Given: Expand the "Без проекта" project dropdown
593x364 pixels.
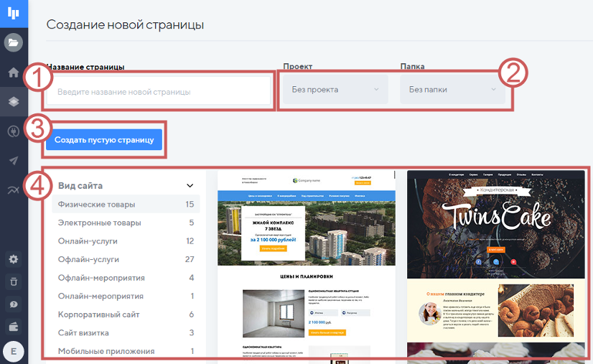Looking at the screenshot, I should pos(335,90).
